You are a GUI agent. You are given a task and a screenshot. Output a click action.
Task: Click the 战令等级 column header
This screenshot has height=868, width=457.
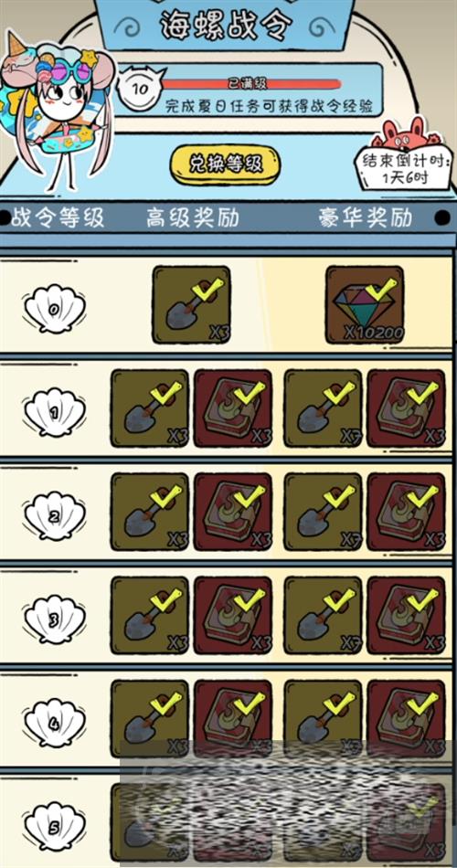click(x=58, y=218)
